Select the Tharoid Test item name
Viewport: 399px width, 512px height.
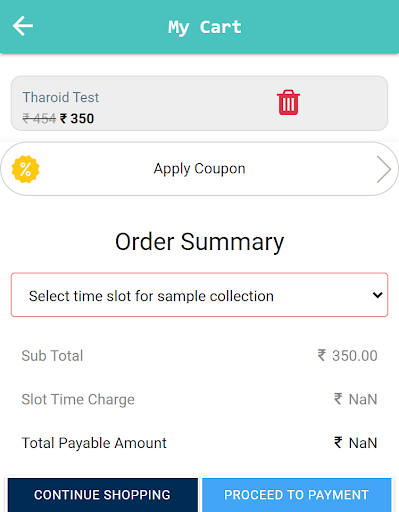coord(61,97)
